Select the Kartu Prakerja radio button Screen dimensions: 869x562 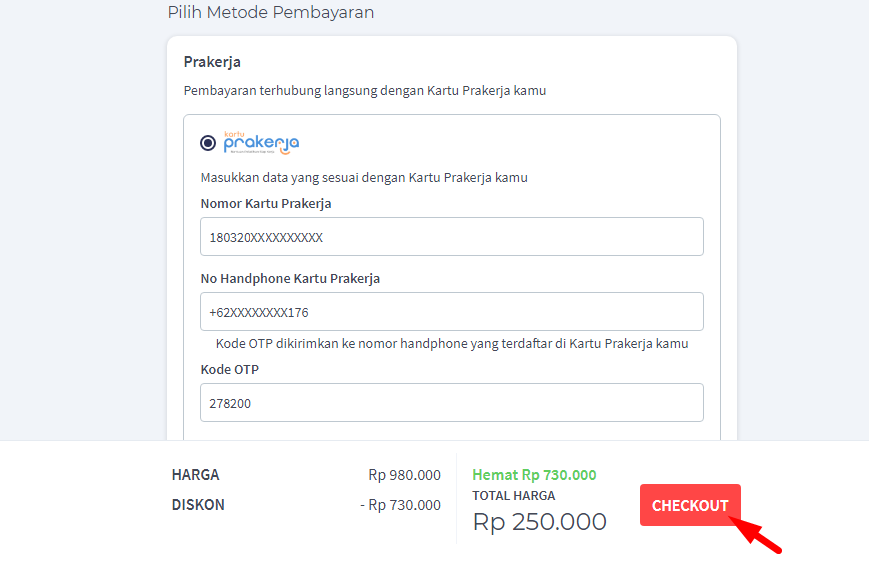click(x=208, y=143)
